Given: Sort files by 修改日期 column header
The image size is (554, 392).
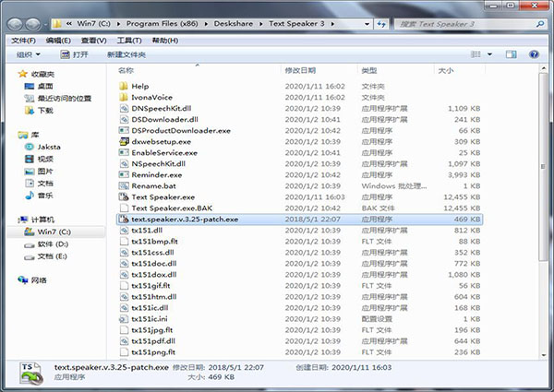Looking at the screenshot, I should [300, 70].
